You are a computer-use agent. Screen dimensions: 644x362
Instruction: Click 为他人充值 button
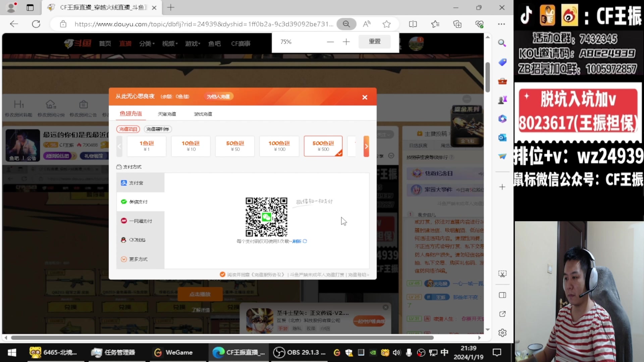pos(218,97)
